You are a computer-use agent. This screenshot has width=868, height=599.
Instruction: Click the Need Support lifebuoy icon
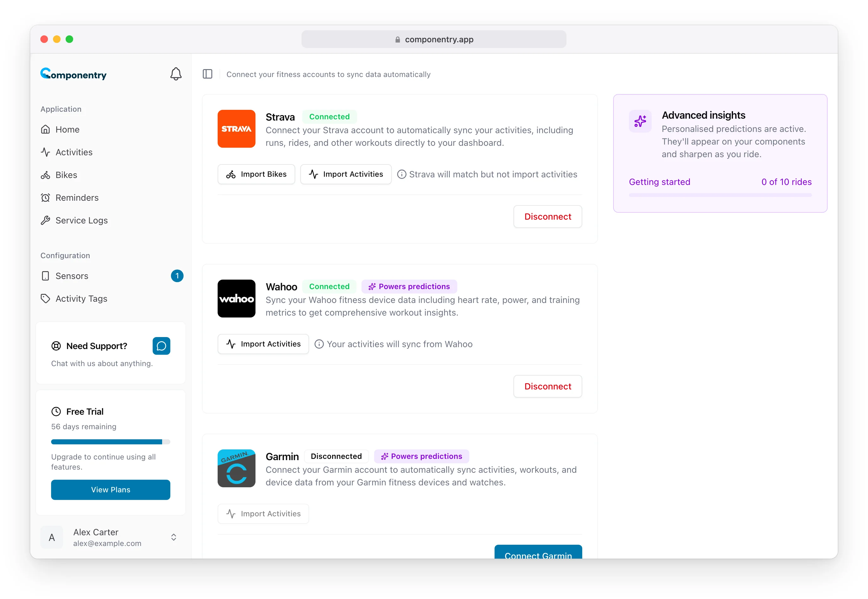[x=56, y=346]
